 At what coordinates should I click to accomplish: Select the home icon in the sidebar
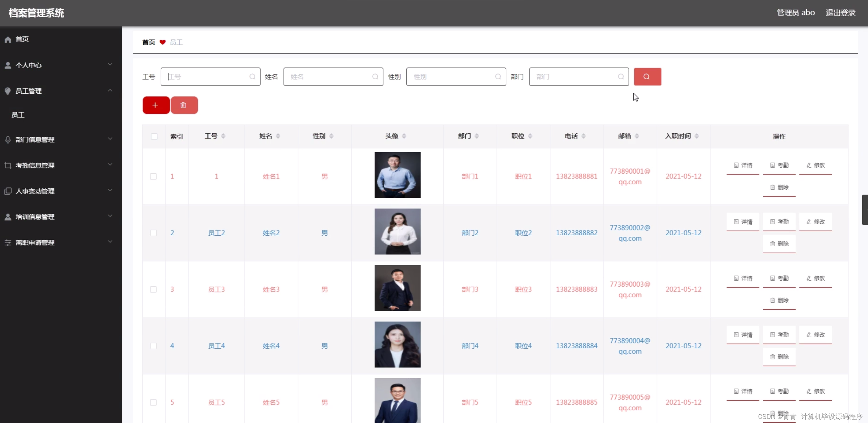[8, 39]
